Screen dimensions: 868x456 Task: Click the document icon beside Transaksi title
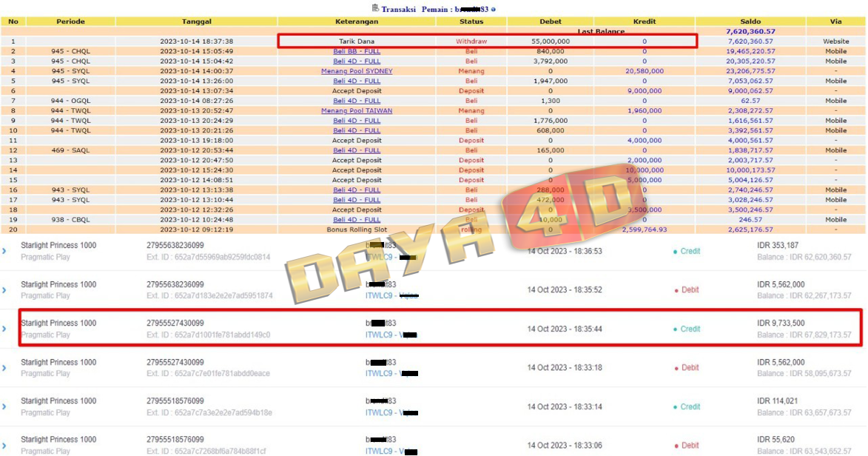tap(375, 8)
